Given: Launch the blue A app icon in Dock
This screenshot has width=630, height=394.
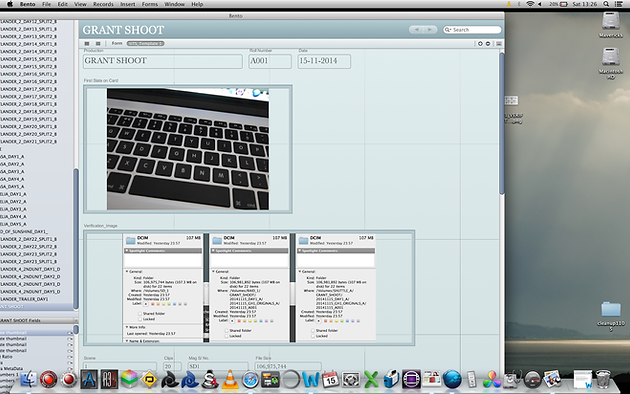Looking at the screenshot, I should click(89, 380).
